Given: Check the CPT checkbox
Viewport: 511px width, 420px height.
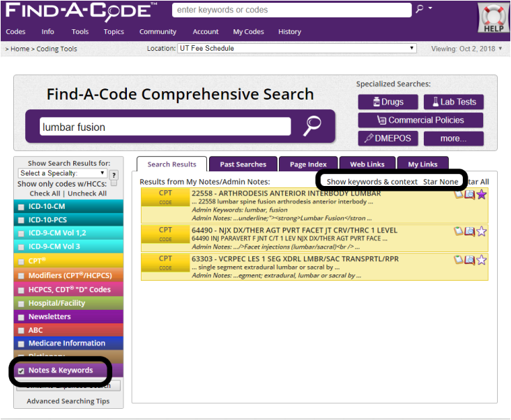Looking at the screenshot, I should click(x=21, y=262).
